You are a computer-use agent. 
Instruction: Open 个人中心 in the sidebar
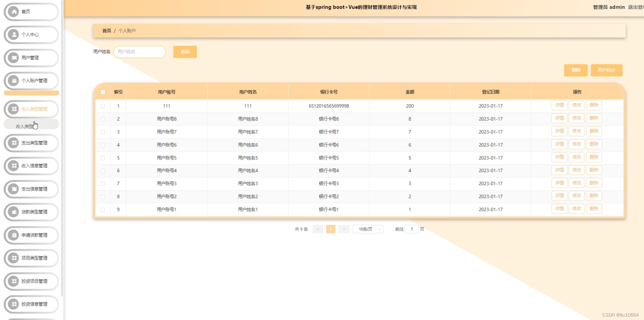pyautogui.click(x=31, y=35)
